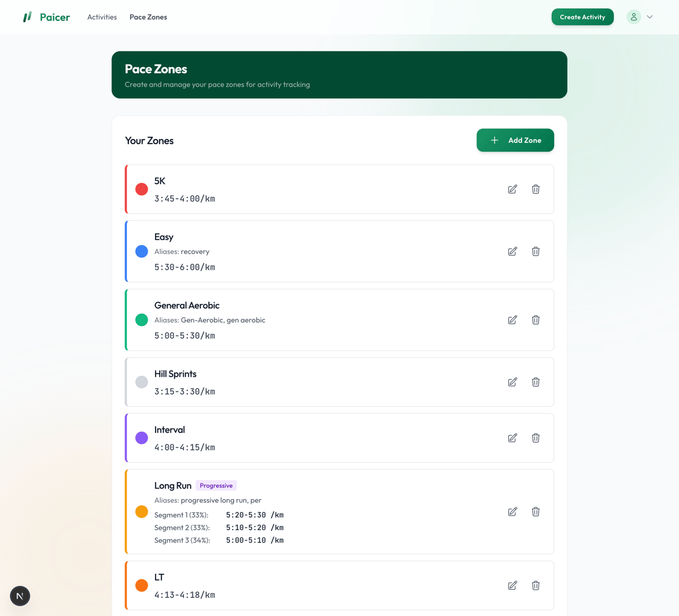Delete the Hill Sprints zone

pyautogui.click(x=535, y=382)
